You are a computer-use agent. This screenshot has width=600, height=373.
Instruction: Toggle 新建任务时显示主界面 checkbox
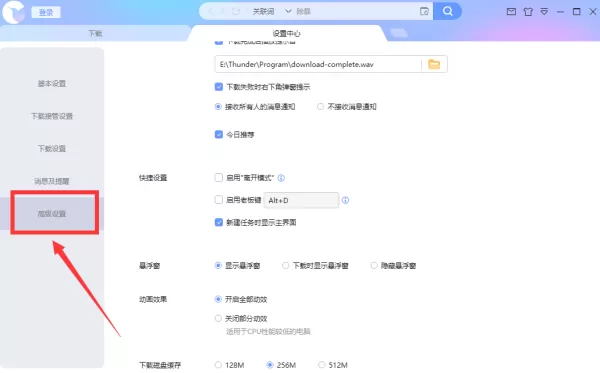click(218, 222)
